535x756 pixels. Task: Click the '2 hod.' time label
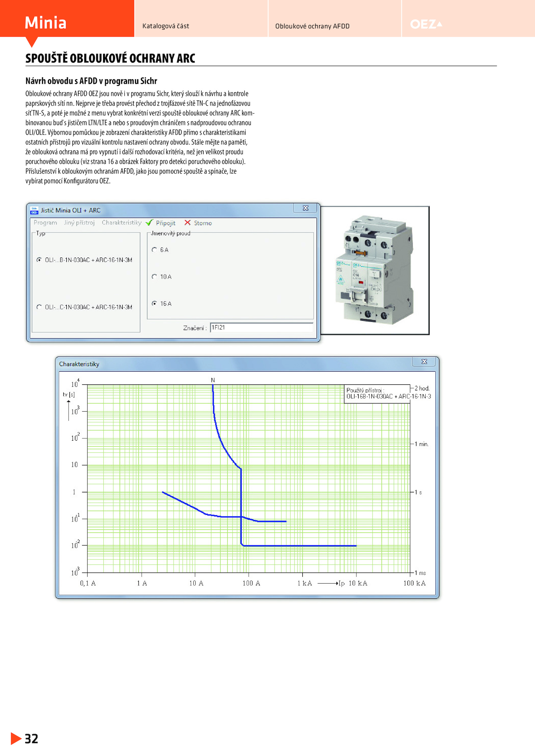422,389
